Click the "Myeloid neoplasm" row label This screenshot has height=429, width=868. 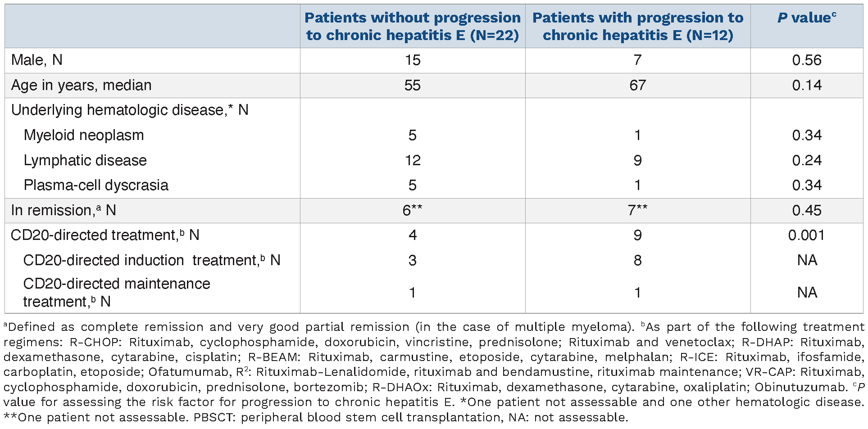pyautogui.click(x=84, y=135)
